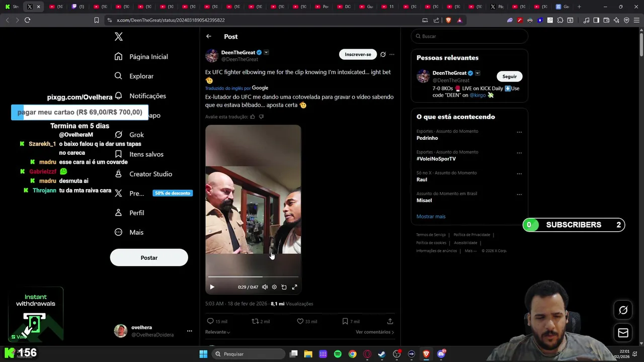Open Página Inicial in the sidebar
The image size is (644, 362).
pos(141,57)
